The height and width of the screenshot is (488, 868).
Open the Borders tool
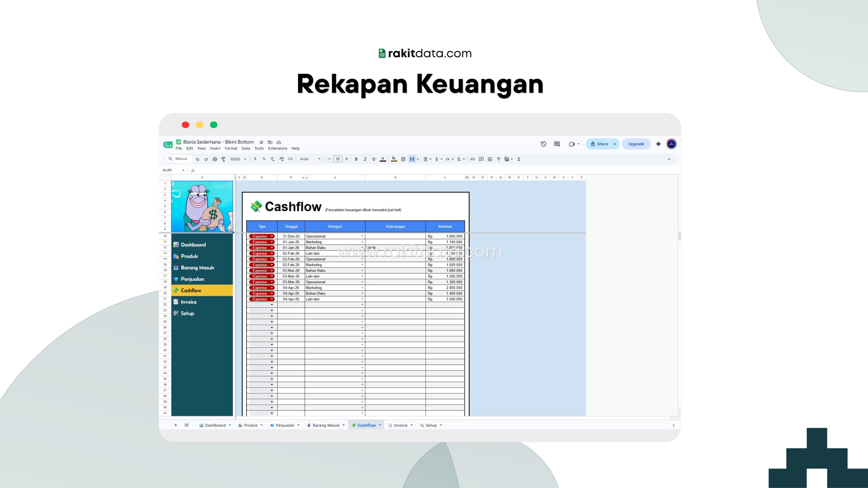pos(403,159)
